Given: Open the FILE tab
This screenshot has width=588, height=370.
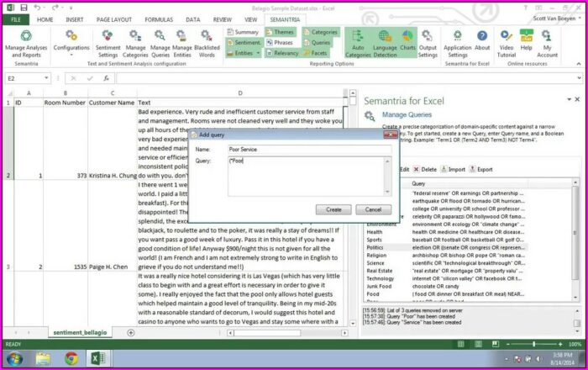Looking at the screenshot, I should [16, 19].
